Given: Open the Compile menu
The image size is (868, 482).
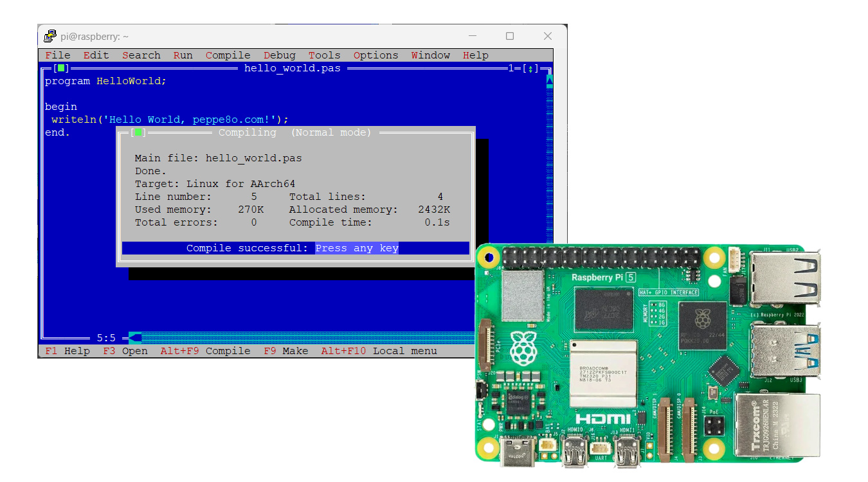Looking at the screenshot, I should (228, 55).
